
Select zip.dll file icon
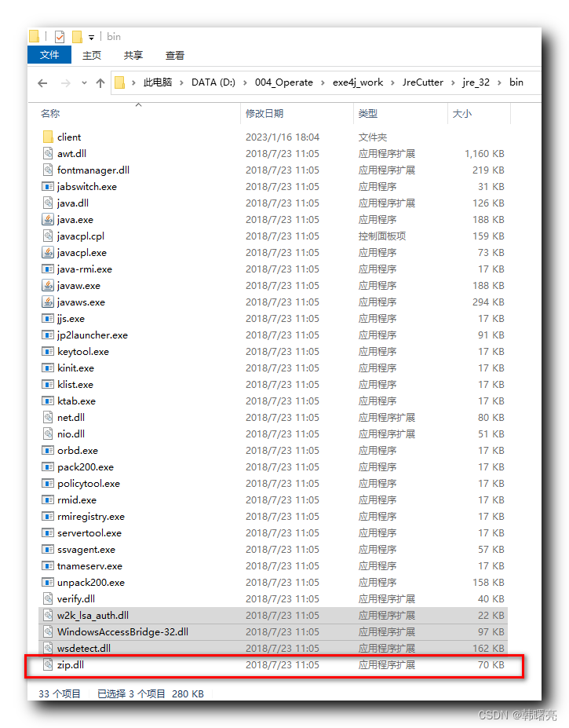pyautogui.click(x=48, y=664)
